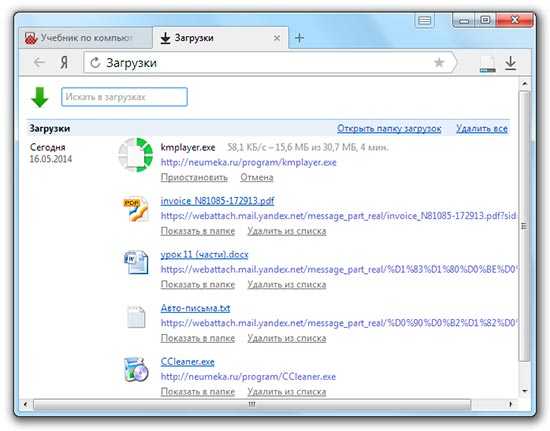Open the invoice_N81085-172913.pdf file link
Image resolution: width=550 pixels, height=431 pixels.
coord(217,201)
